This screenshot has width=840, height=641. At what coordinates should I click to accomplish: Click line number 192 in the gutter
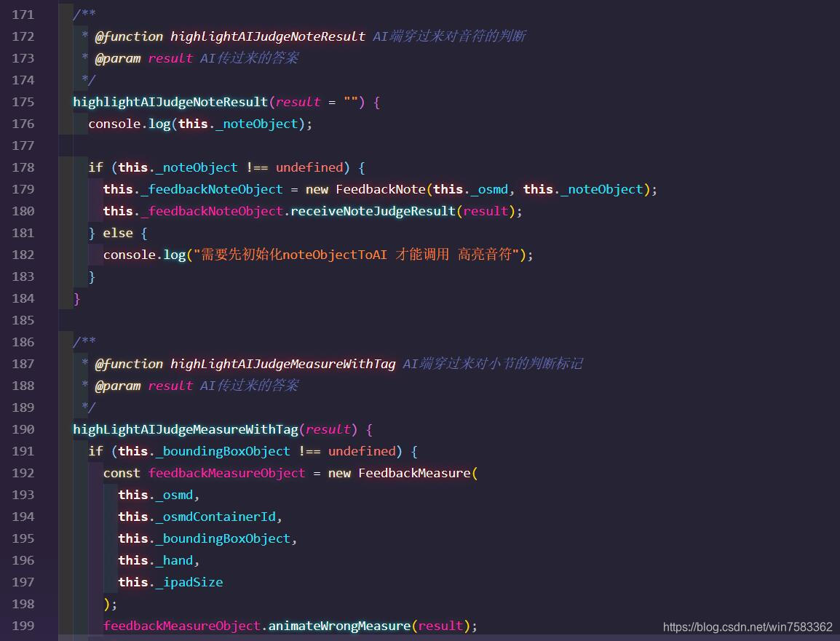coord(23,473)
